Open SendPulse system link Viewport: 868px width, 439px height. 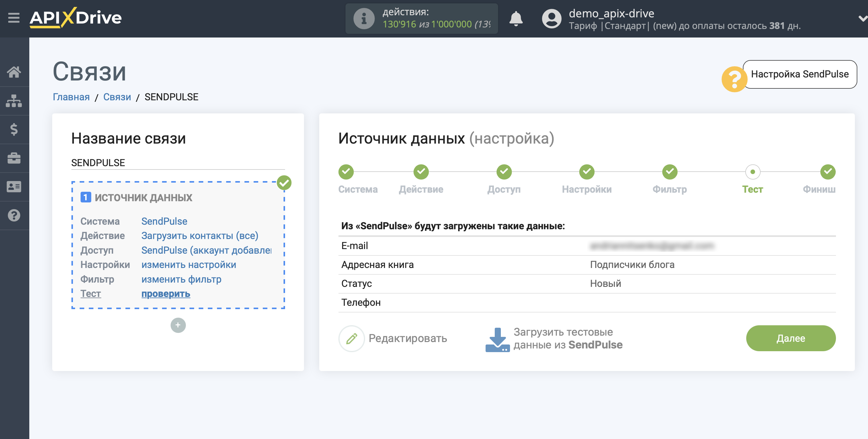[164, 221]
